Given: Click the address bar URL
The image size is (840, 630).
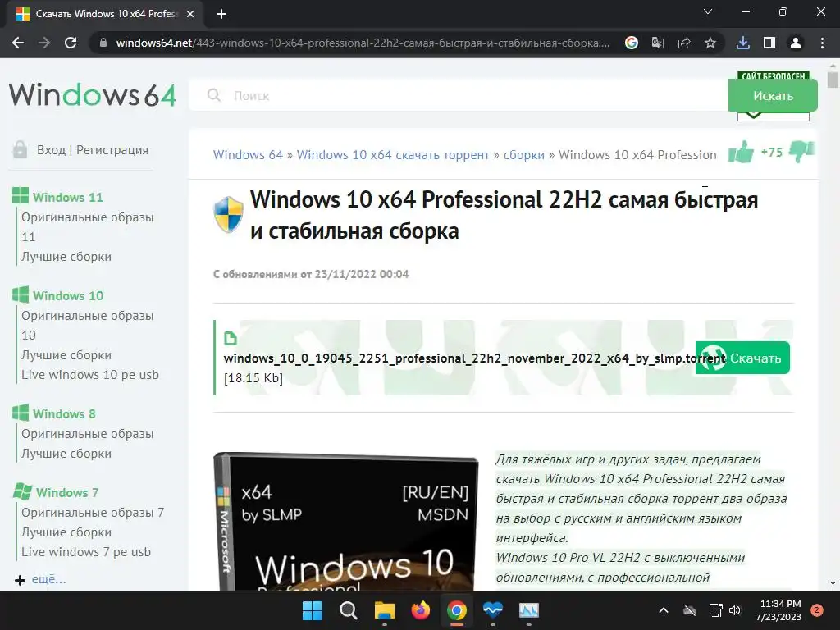Looking at the screenshot, I should coord(363,43).
